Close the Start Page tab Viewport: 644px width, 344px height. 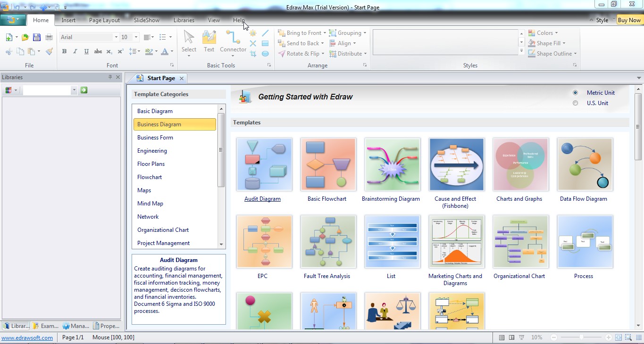tap(182, 78)
